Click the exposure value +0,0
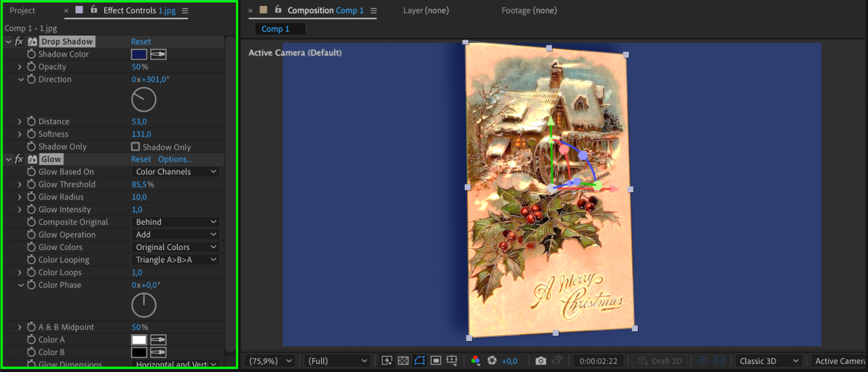This screenshot has height=372, width=868. [x=509, y=361]
